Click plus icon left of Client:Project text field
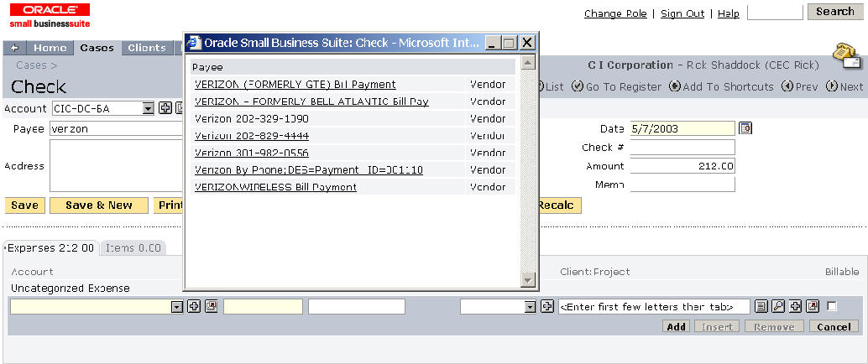 point(547,306)
